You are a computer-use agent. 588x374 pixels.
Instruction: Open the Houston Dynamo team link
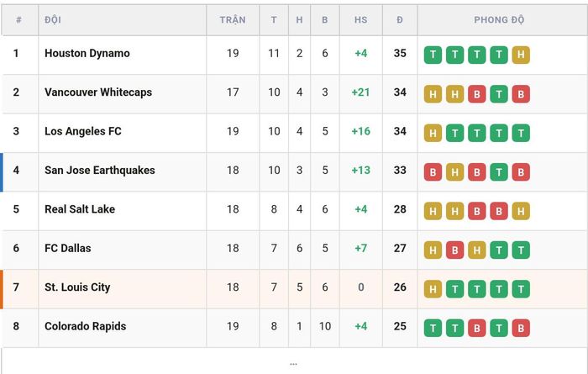[x=87, y=53]
